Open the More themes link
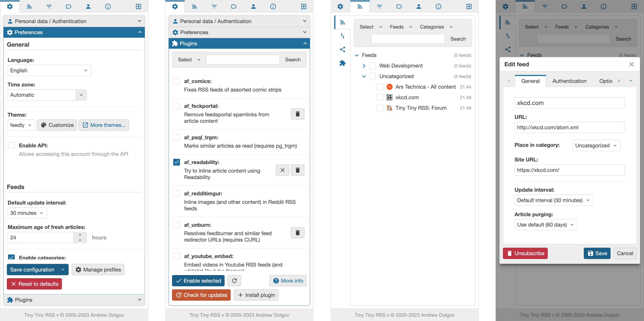644x321 pixels. point(104,125)
